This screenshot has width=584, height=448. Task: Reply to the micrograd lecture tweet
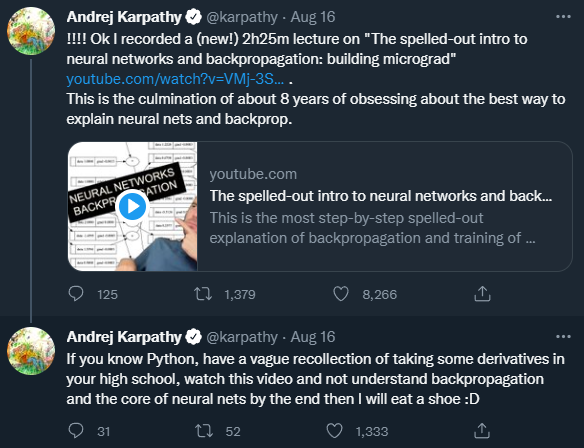pyautogui.click(x=76, y=294)
